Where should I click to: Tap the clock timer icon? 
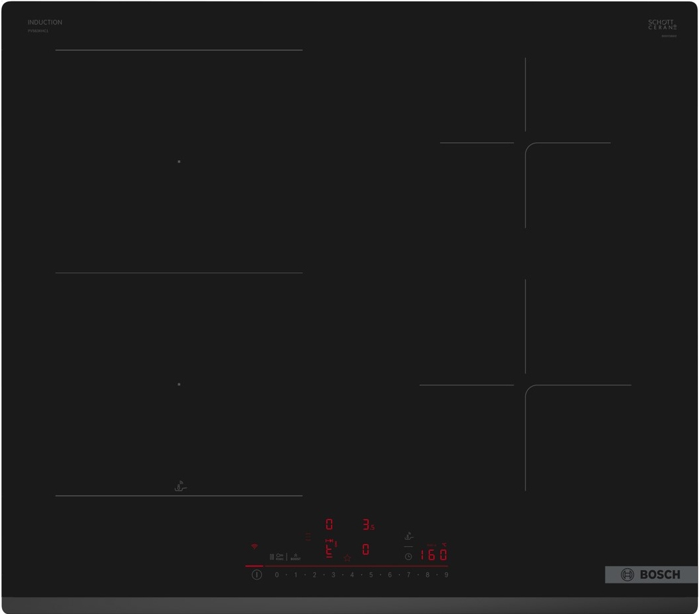[408, 557]
